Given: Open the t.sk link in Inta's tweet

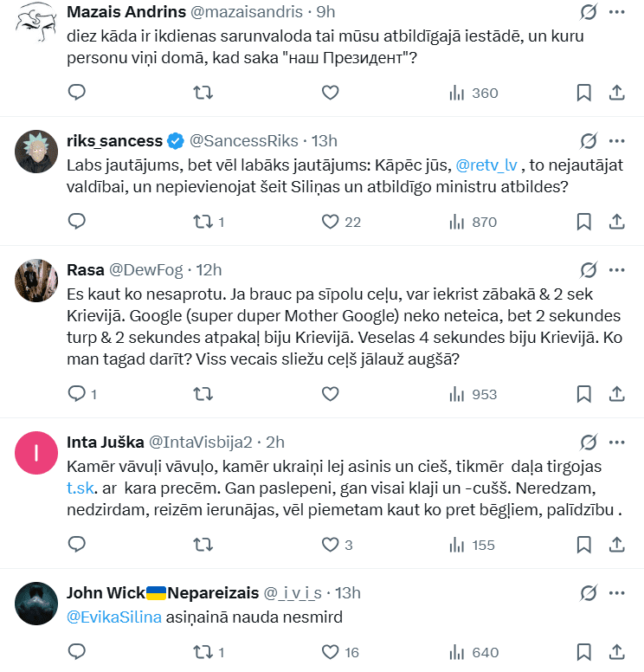Looking at the screenshot, I should point(81,488).
